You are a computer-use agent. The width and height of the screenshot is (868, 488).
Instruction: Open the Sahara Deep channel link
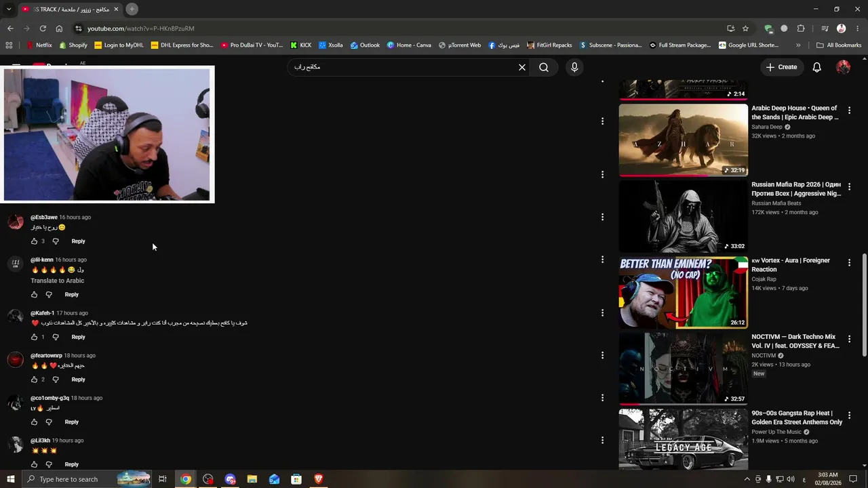click(x=767, y=127)
